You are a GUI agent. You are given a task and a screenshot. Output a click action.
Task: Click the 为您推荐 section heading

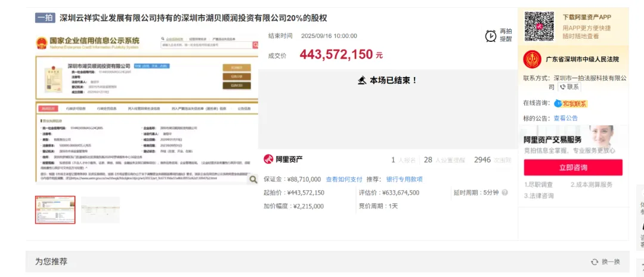tap(51, 262)
